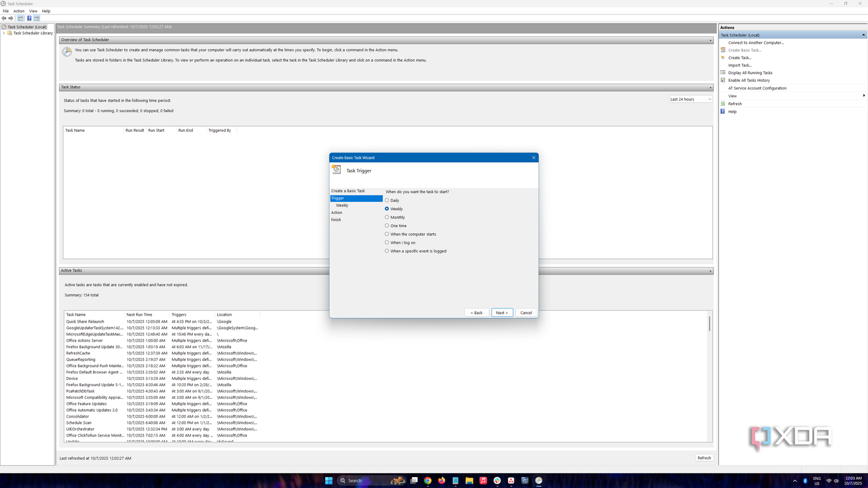Click the Forward arrow in the toolbar
This screenshot has width=868, height=488.
point(11,19)
